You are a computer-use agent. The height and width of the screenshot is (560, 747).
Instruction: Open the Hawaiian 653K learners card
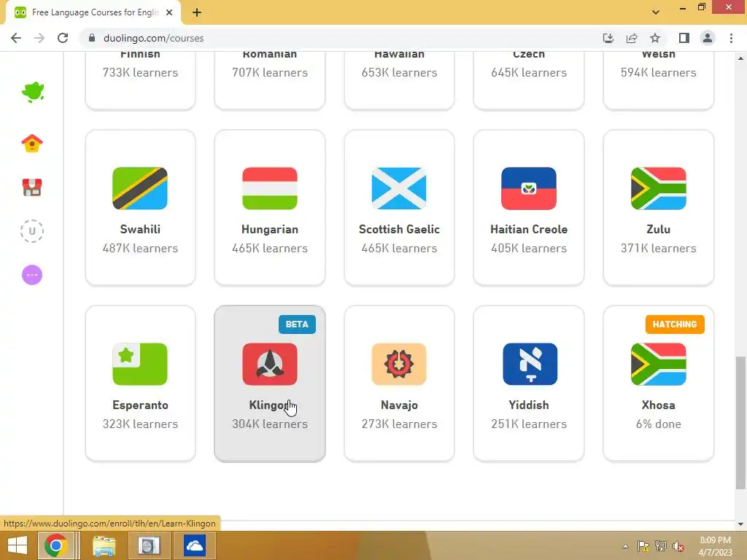pos(399,80)
